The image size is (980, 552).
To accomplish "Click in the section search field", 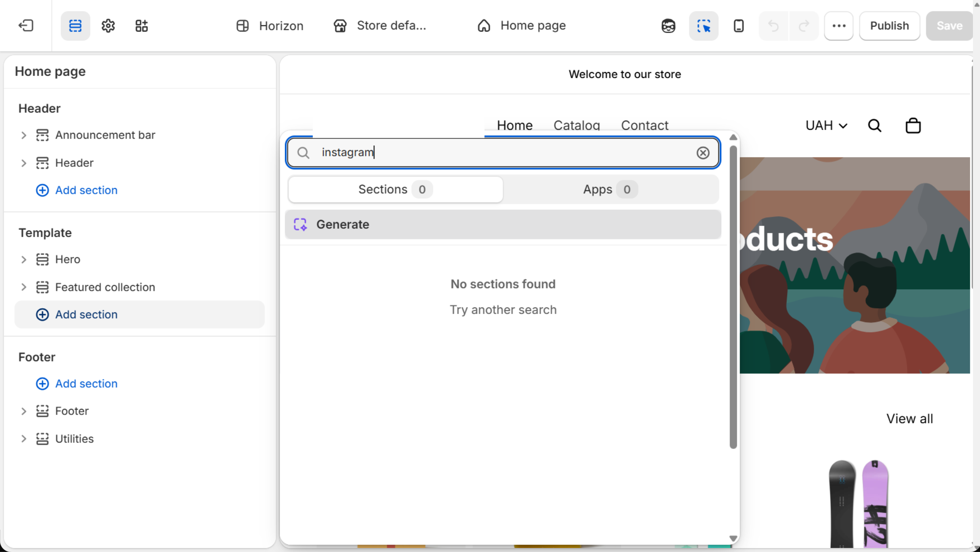I will [503, 152].
